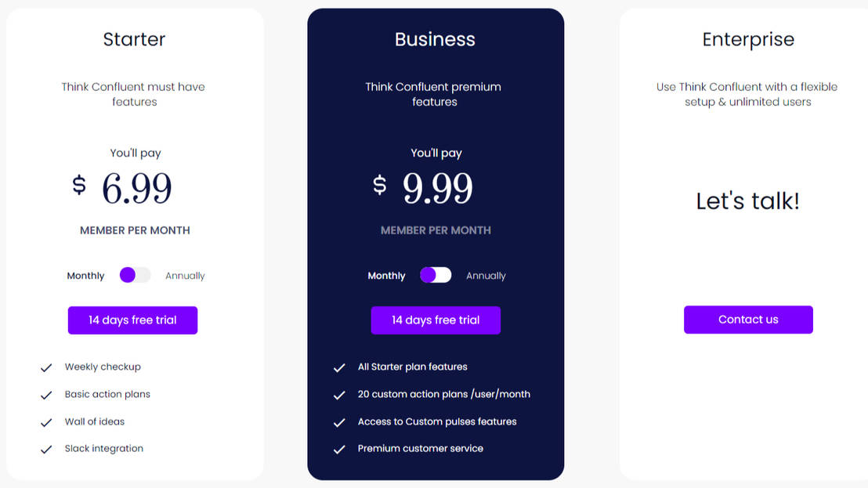Click checkmark icon next to Slack integration
This screenshot has height=488, width=868.
click(x=46, y=450)
